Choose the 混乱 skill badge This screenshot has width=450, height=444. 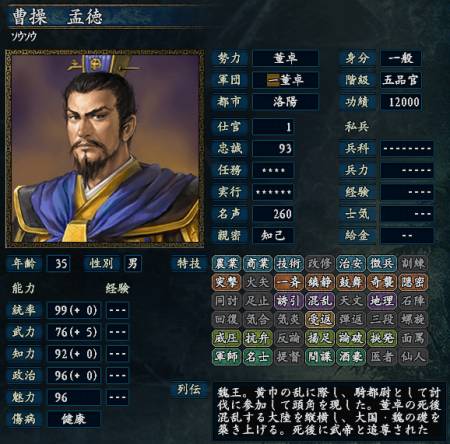320,301
